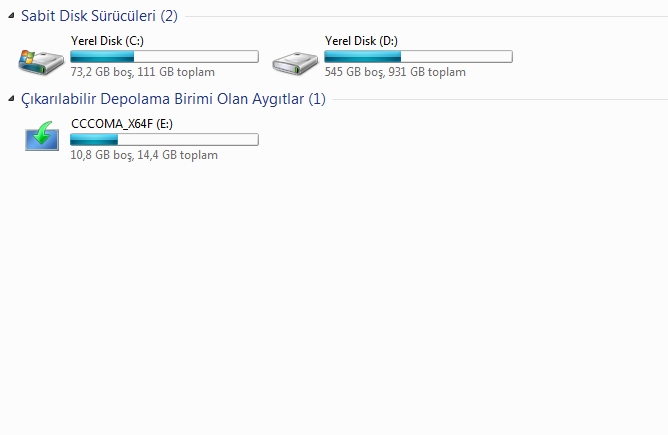This screenshot has height=435, width=668.
Task: Click Çıkarılabilir Depolama Birimi Olan Aygıtlar header text
Action: [x=173, y=99]
